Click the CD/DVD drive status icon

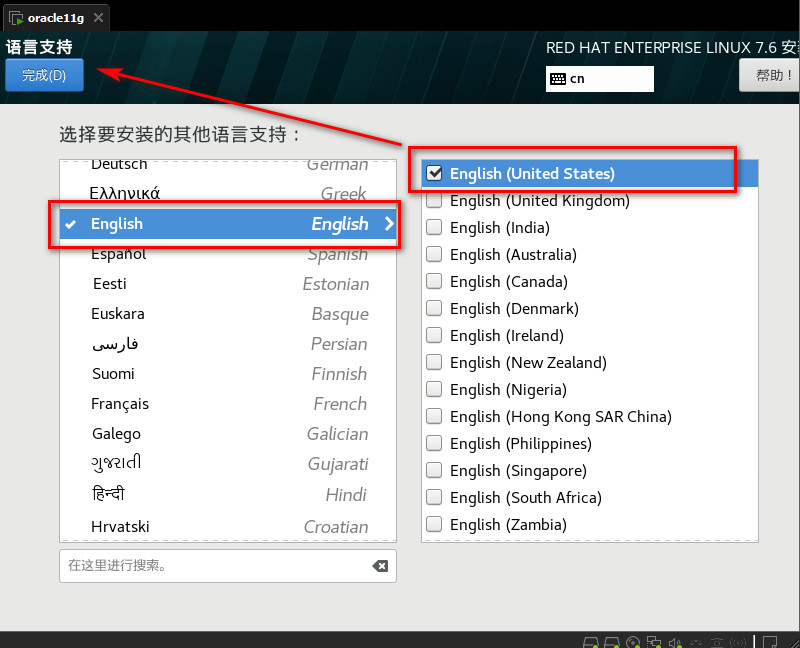pyautogui.click(x=633, y=642)
